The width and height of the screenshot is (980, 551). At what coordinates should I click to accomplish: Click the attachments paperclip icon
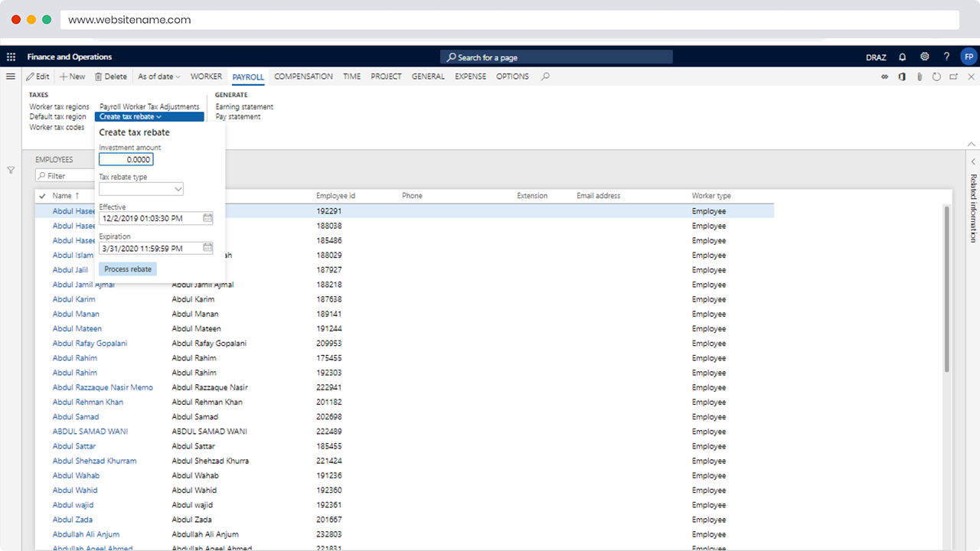[x=920, y=77]
